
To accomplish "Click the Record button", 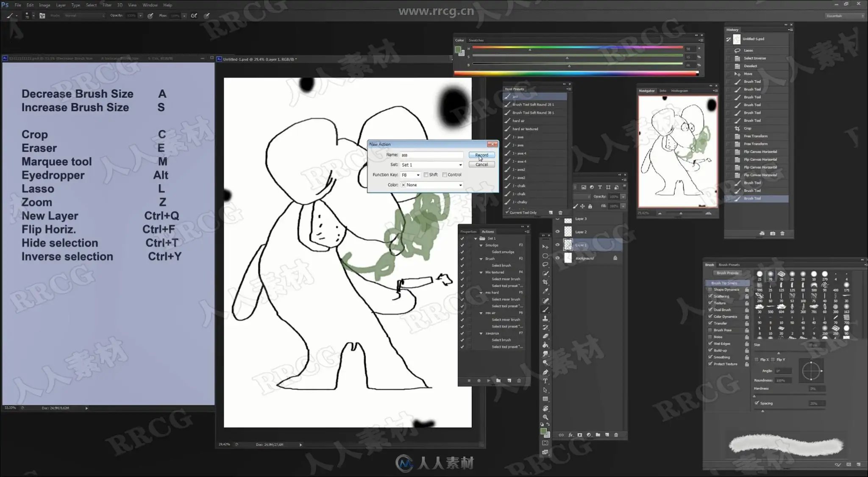I will click(x=481, y=155).
